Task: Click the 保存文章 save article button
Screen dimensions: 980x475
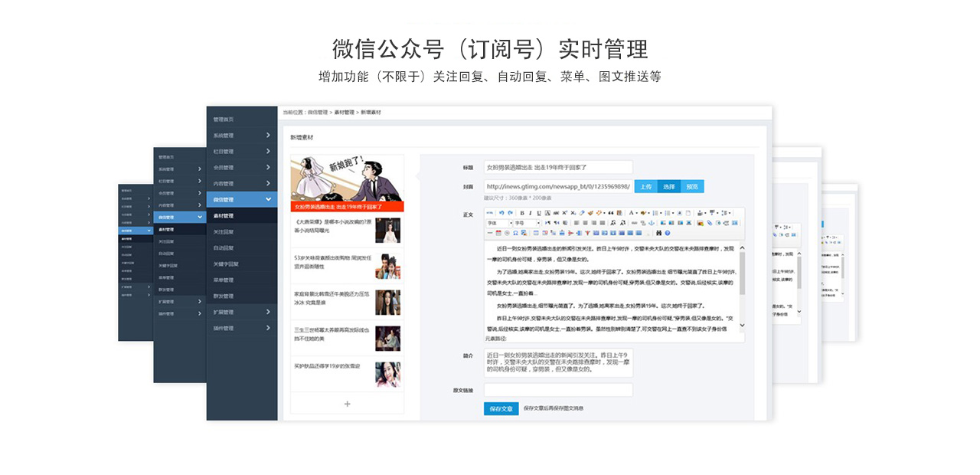Action: pyautogui.click(x=501, y=408)
